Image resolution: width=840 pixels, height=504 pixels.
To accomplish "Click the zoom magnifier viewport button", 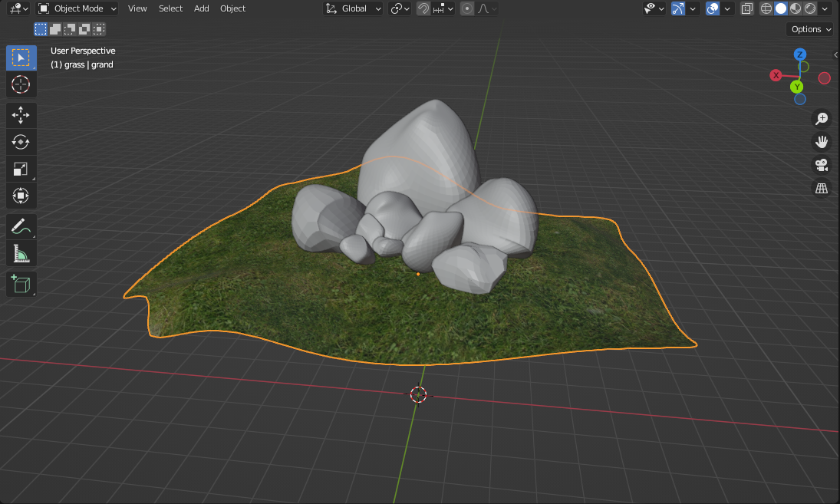I will (x=822, y=118).
